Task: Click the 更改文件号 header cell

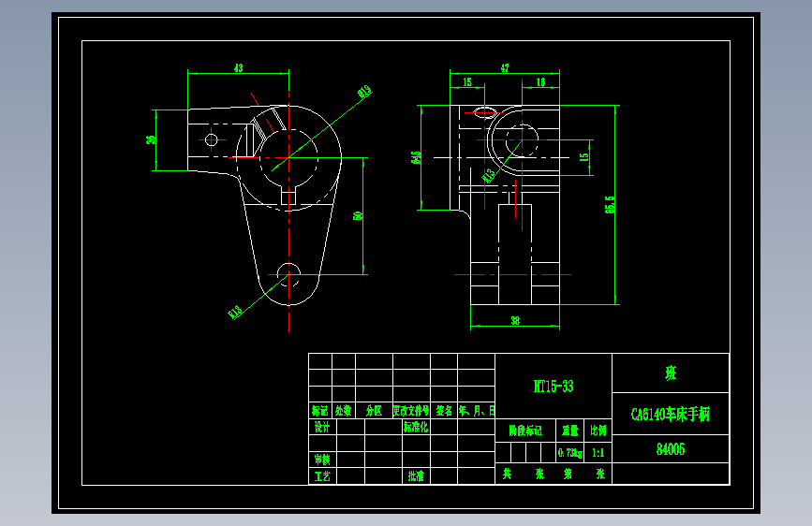Action: [411, 411]
